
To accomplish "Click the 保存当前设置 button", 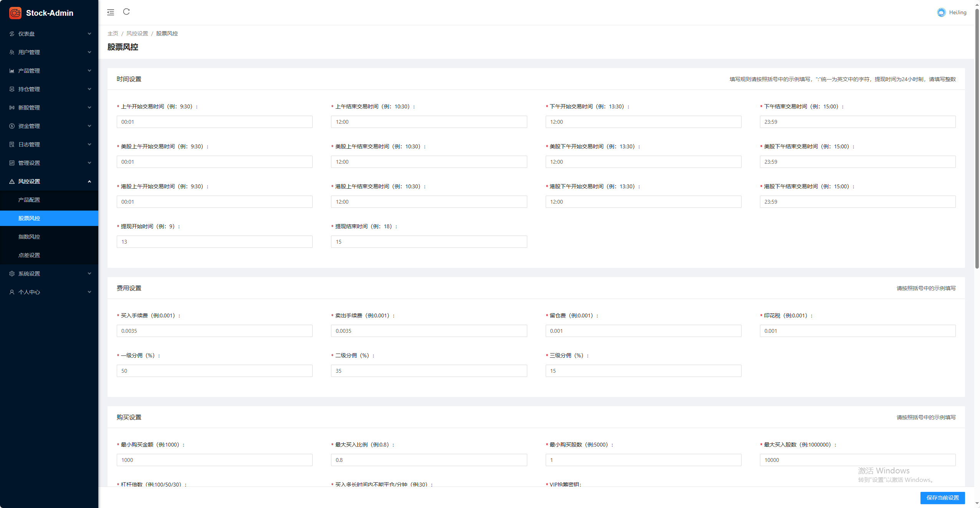I will (x=942, y=498).
